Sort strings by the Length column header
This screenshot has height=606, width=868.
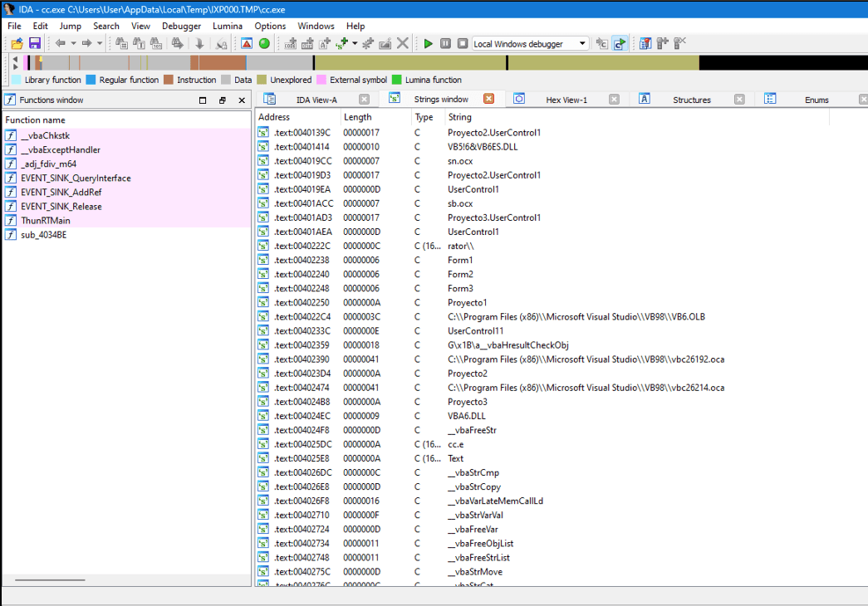[357, 117]
